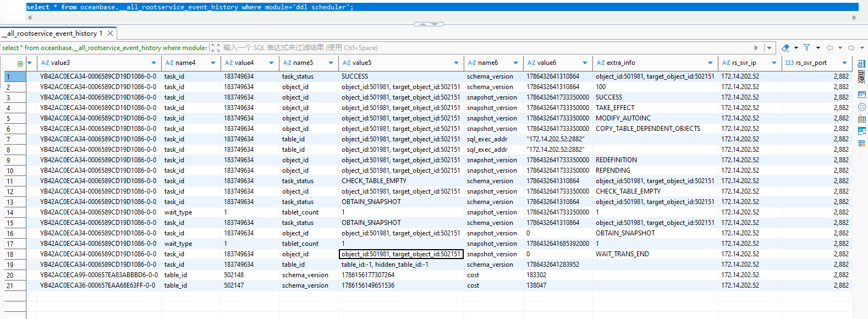This screenshot has height=319, width=868.
Task: Click the record view icon in sidebar
Action: (x=861, y=95)
